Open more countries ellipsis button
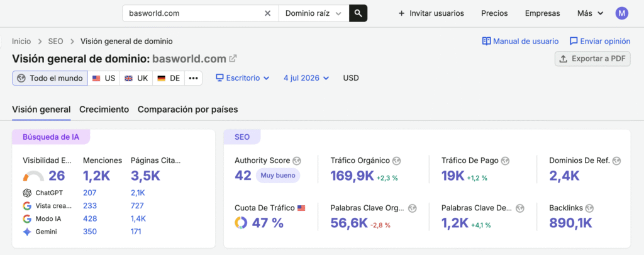This screenshot has height=255, width=644. [194, 77]
